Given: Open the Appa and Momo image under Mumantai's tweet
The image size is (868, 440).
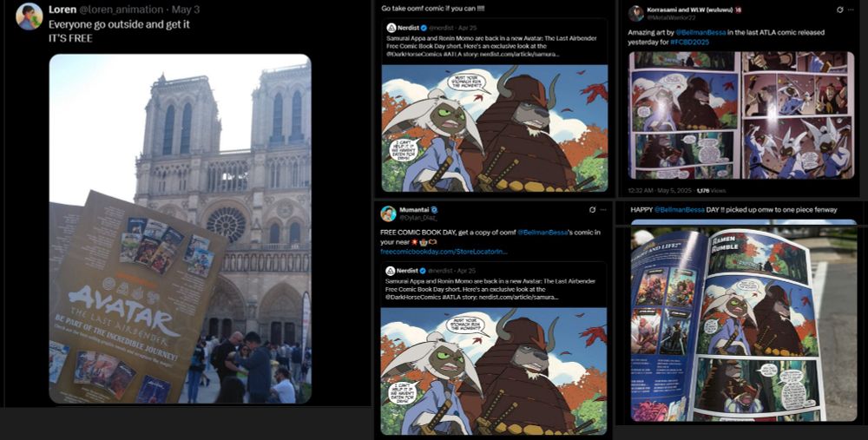Looking at the screenshot, I should pyautogui.click(x=494, y=371).
